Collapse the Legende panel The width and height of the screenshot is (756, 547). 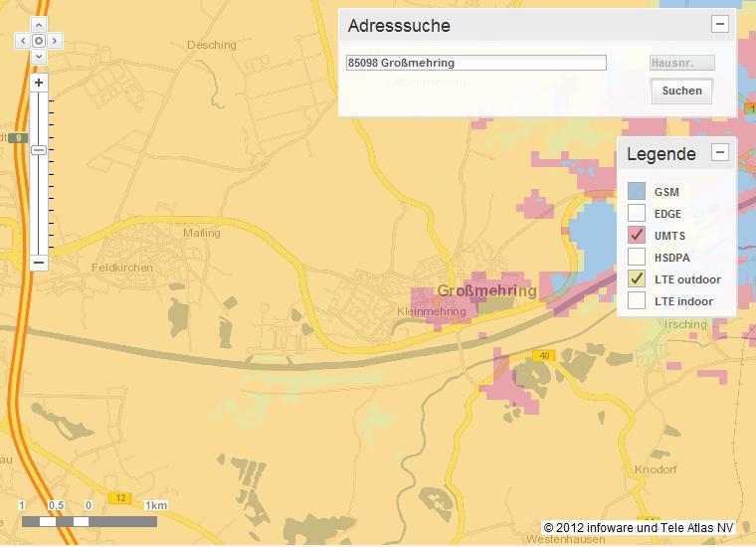[x=720, y=153]
